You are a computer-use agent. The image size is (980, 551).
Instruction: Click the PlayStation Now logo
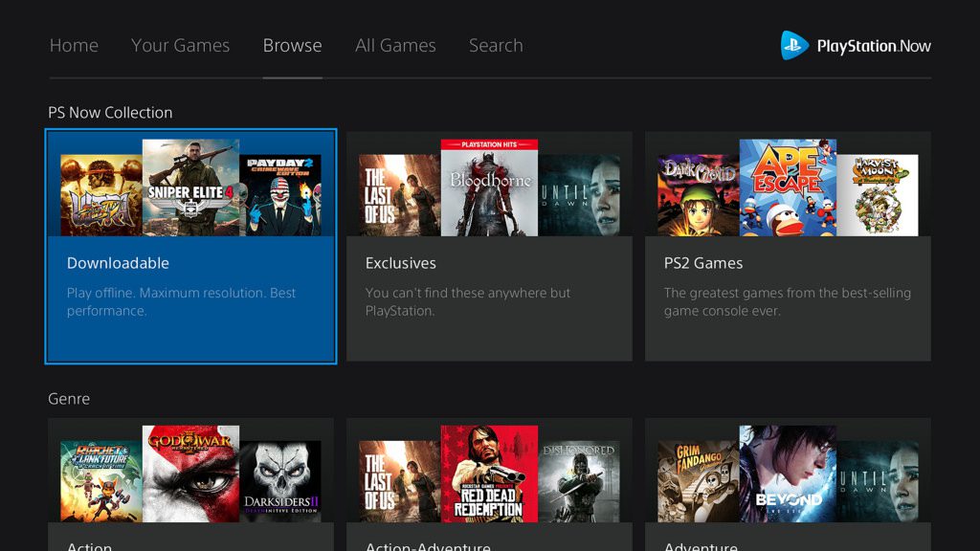coord(854,45)
